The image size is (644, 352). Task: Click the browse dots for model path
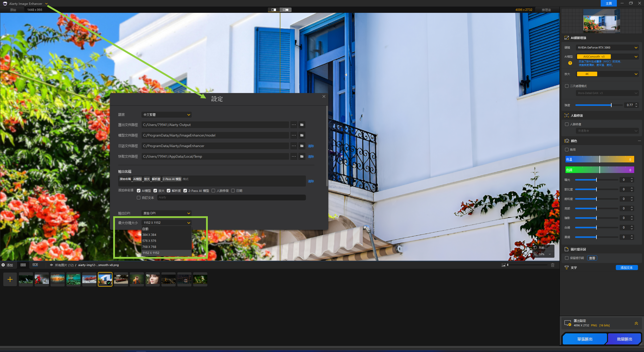tap(294, 135)
